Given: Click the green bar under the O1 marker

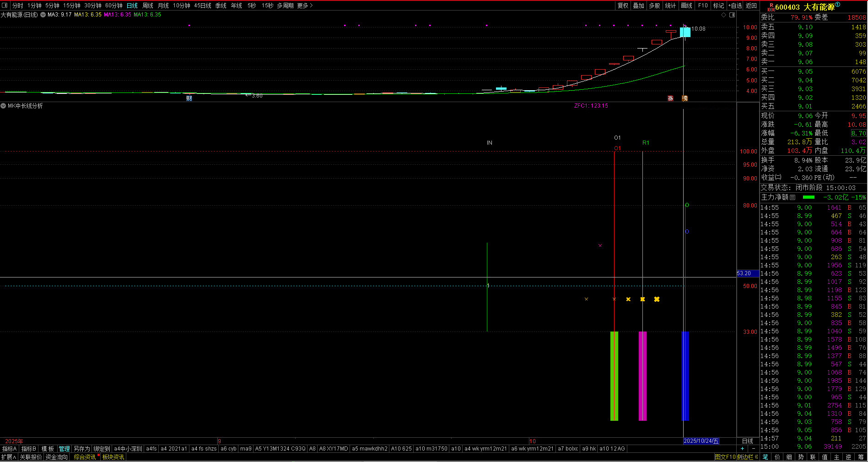Looking at the screenshot, I should tap(614, 376).
